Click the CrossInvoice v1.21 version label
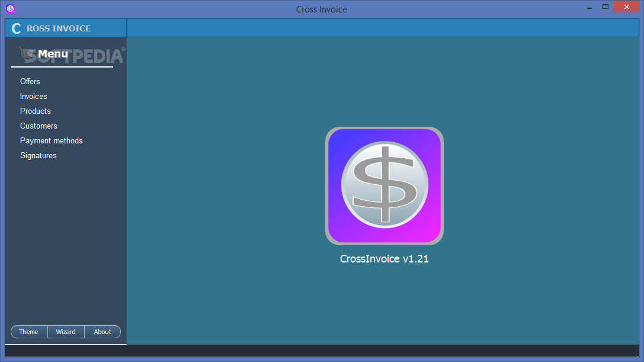The image size is (644, 362). coord(384,259)
